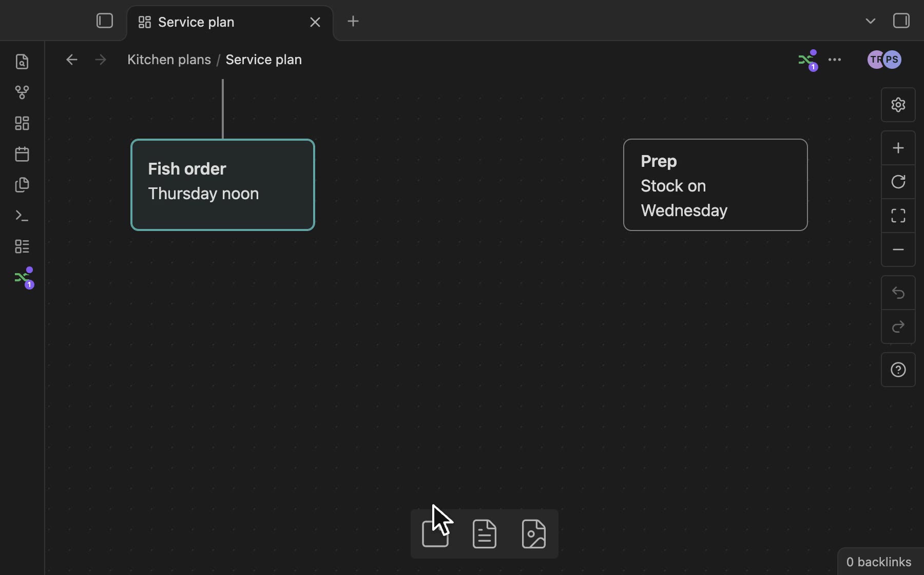Add note from vault to canvas
The width and height of the screenshot is (924, 575).
tap(485, 534)
